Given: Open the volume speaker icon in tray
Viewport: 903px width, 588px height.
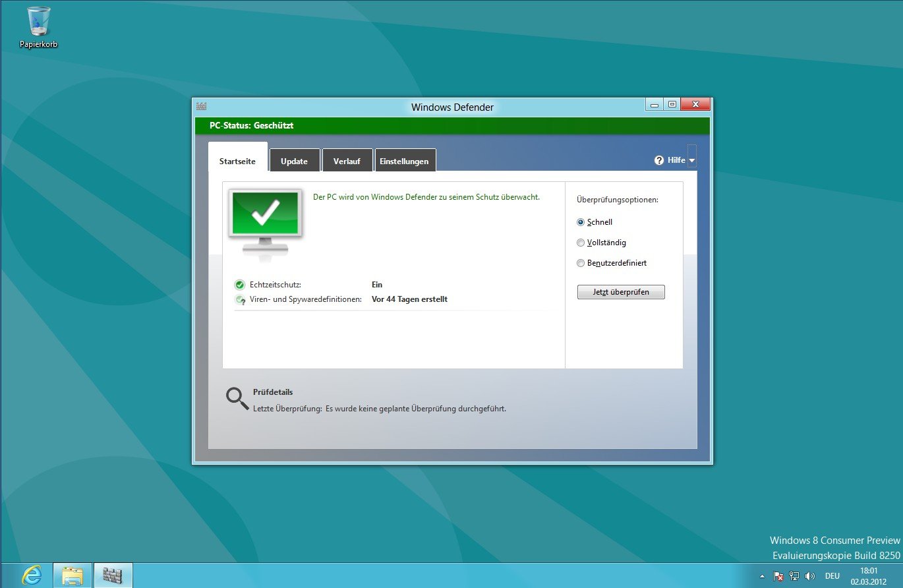Looking at the screenshot, I should (x=810, y=576).
